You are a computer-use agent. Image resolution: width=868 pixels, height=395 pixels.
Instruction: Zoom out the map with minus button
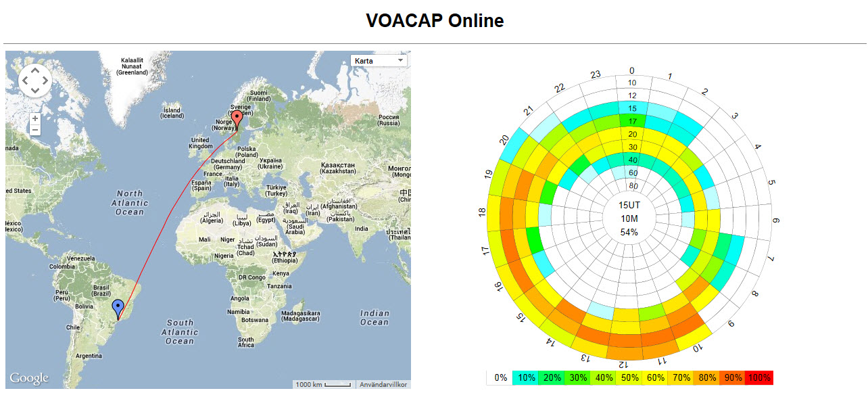[34, 129]
